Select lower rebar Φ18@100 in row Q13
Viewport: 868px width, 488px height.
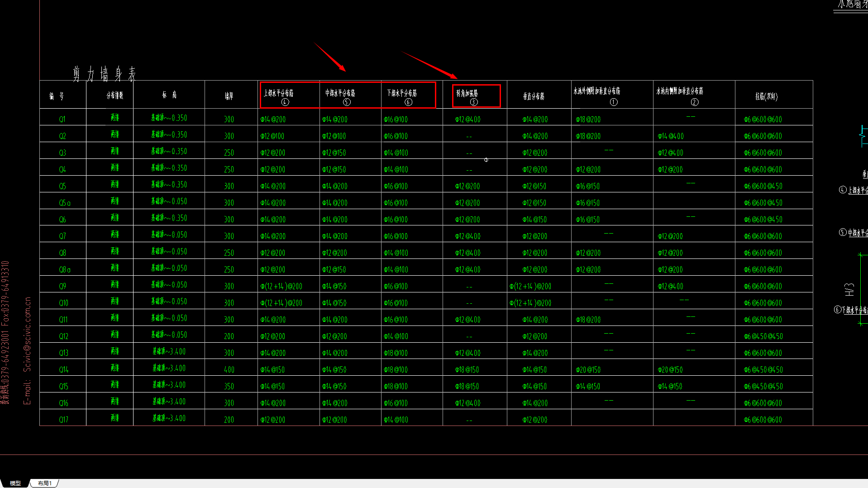[x=396, y=353]
